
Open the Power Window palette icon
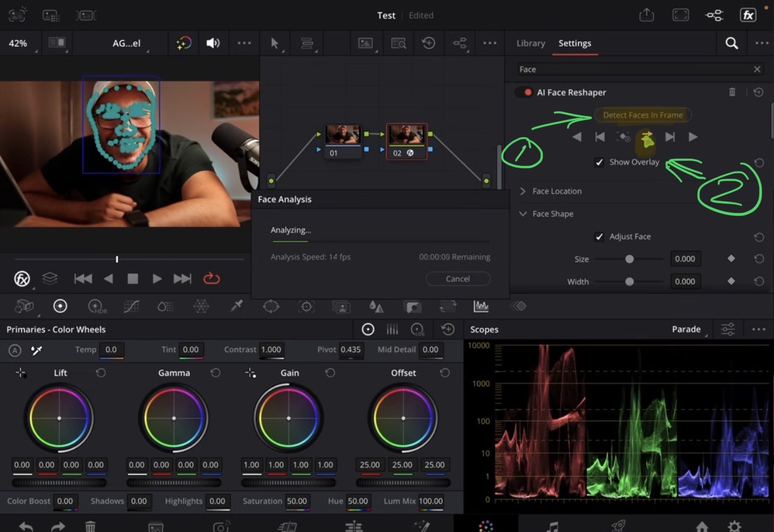pyautogui.click(x=271, y=306)
